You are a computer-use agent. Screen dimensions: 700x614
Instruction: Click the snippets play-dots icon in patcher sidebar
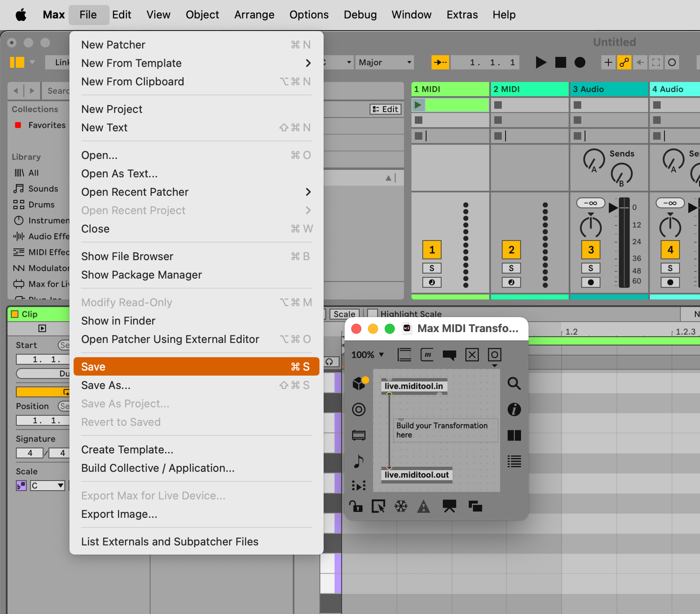[x=359, y=486]
